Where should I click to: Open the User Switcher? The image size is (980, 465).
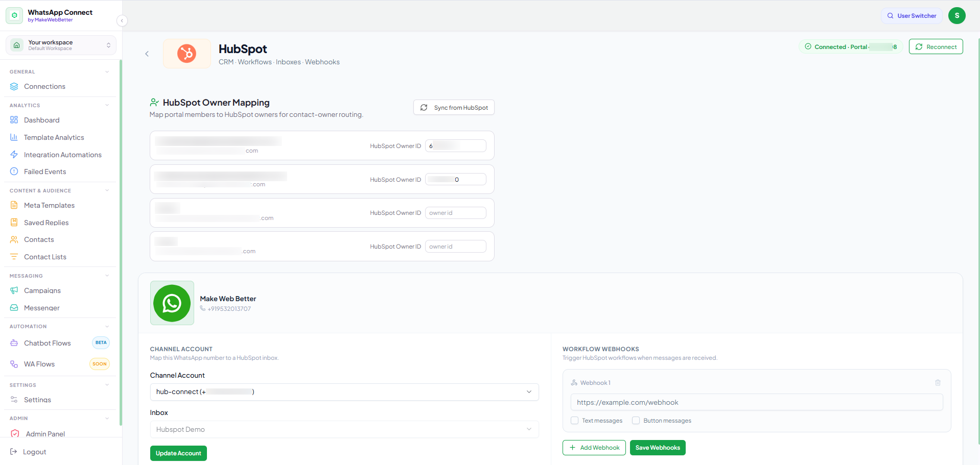click(912, 16)
